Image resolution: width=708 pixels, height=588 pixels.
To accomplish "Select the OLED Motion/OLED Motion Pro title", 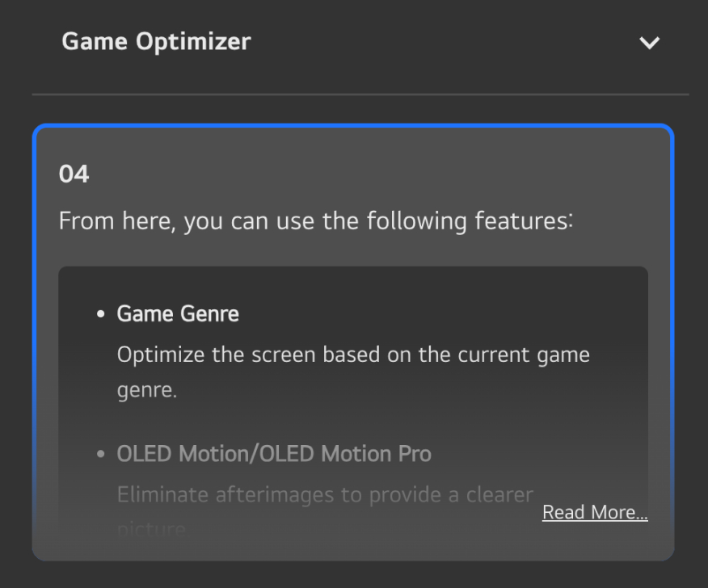I will [274, 454].
